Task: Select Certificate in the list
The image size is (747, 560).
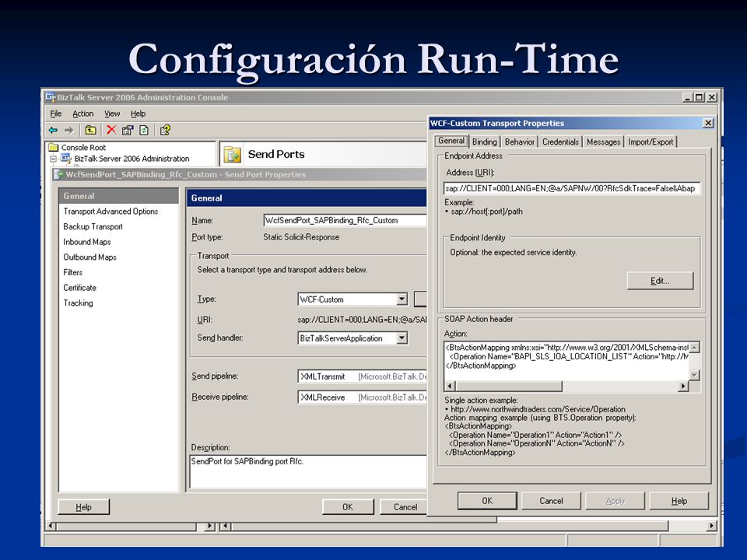Action: click(79, 288)
